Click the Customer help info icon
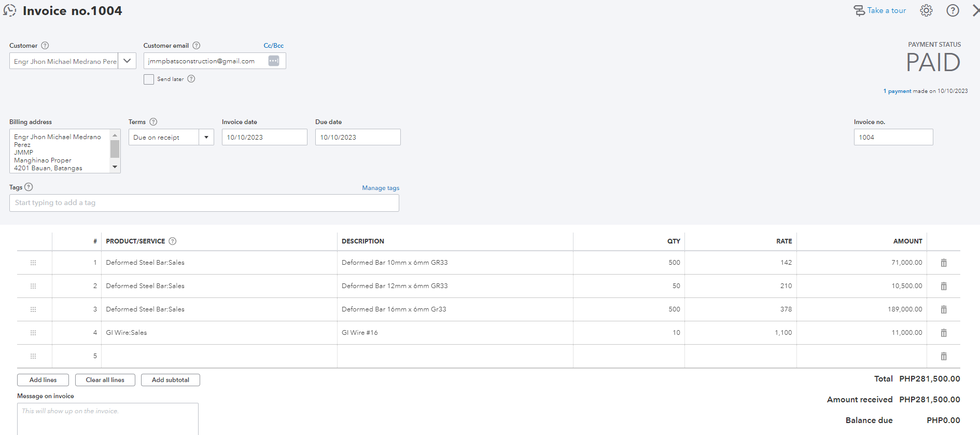The image size is (980, 435). 45,46
